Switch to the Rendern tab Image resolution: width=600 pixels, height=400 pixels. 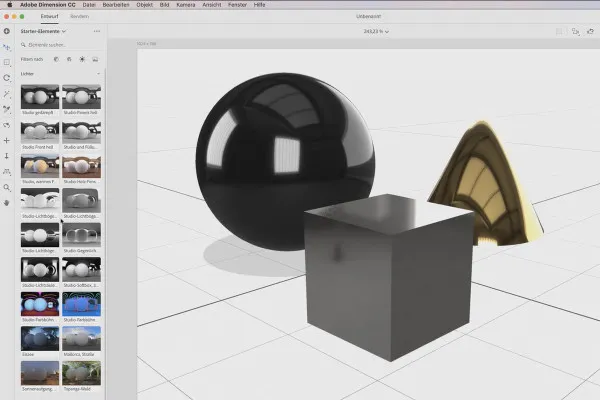tap(80, 16)
